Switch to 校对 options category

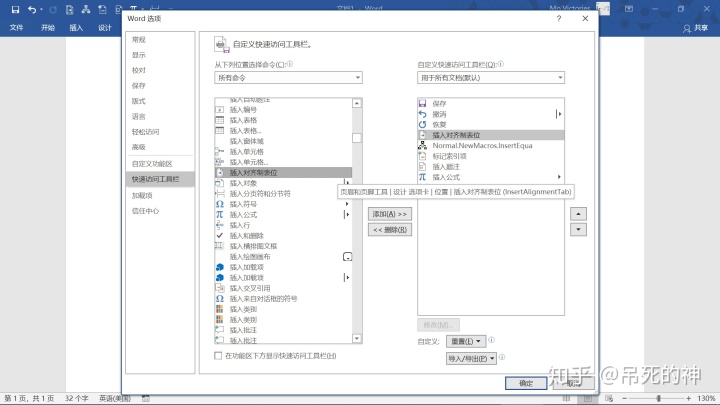tap(160, 70)
